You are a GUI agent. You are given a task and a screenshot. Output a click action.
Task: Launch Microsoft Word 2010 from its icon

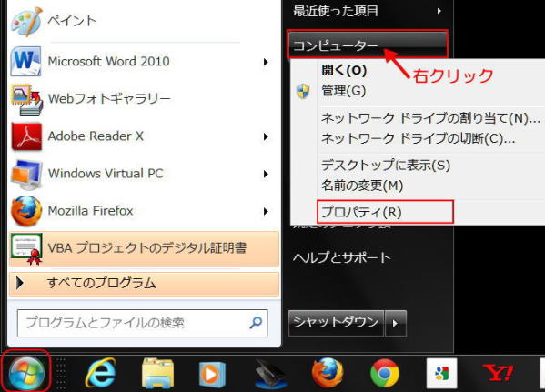[26, 62]
